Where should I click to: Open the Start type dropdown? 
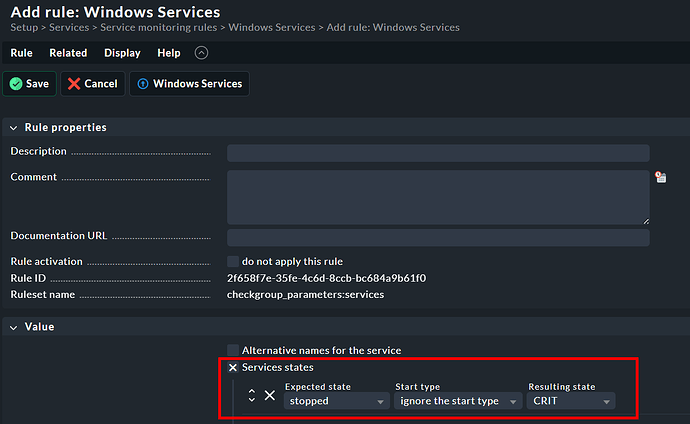[458, 401]
